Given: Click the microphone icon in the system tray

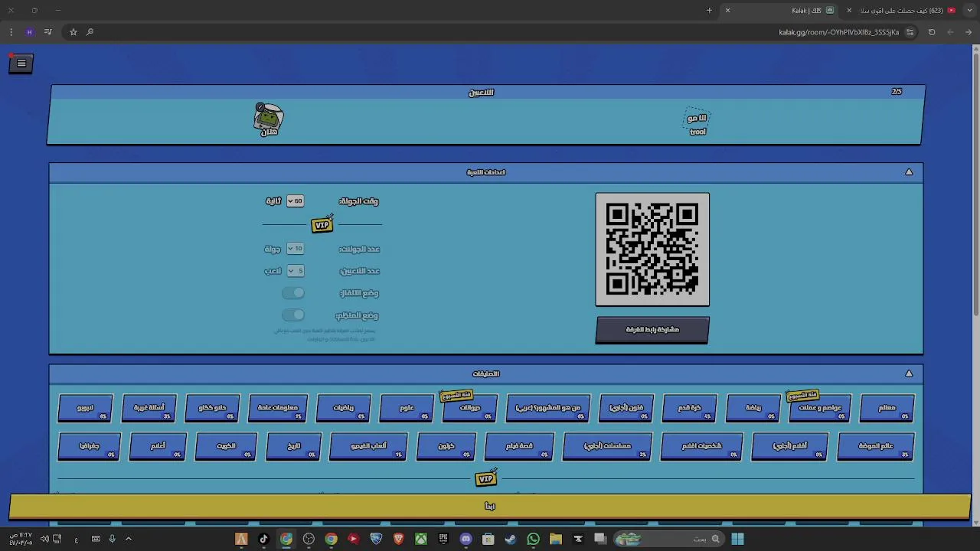Looking at the screenshot, I should coord(112,539).
